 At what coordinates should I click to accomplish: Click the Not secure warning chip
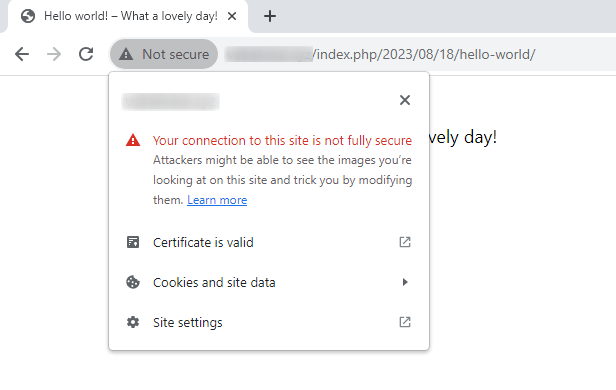pos(164,54)
